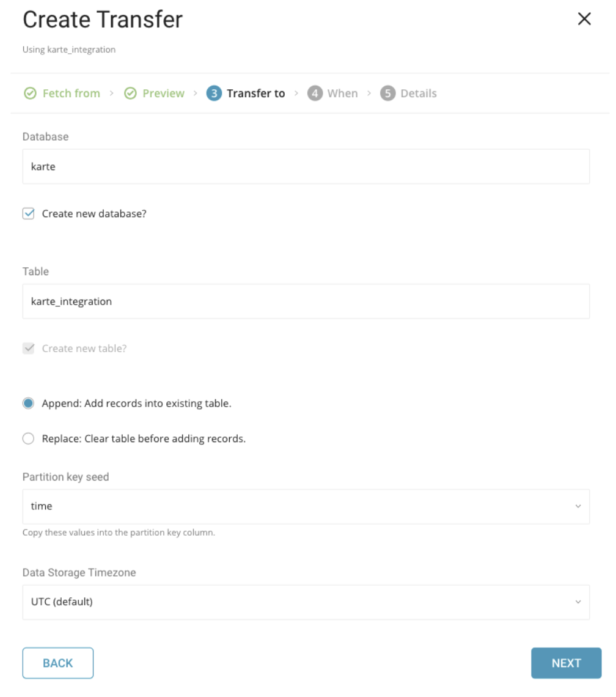Viewport: 616px width, 697px height.
Task: Go to the Fetch from step
Action: 71,94
